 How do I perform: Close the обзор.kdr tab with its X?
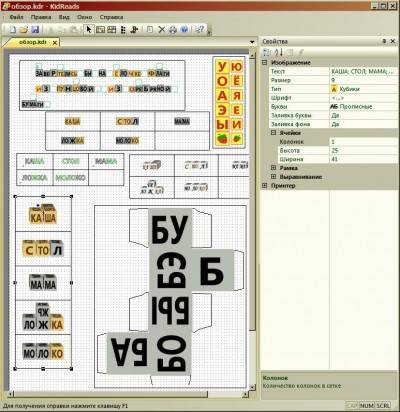click(x=55, y=42)
